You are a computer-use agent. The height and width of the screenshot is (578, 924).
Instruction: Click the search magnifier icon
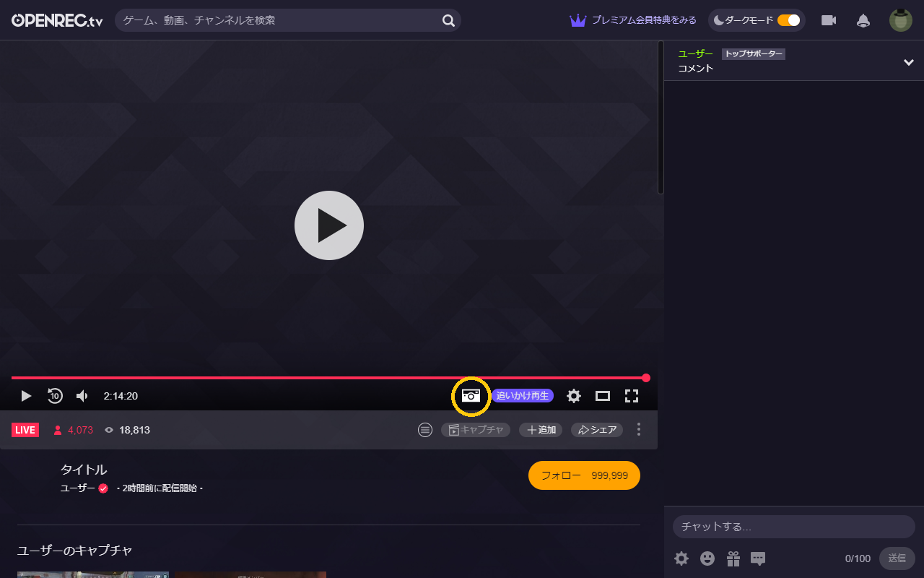(448, 20)
